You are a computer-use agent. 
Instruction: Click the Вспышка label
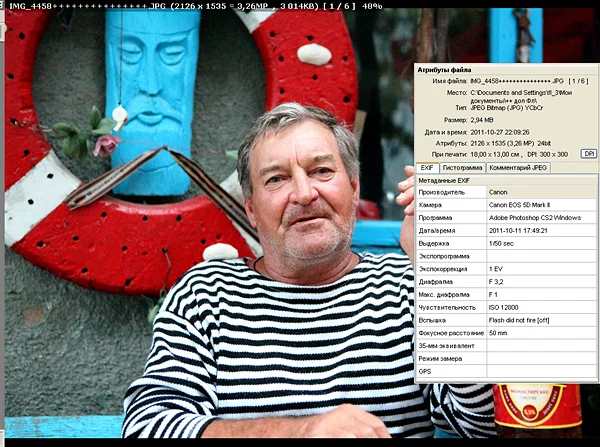(x=432, y=320)
